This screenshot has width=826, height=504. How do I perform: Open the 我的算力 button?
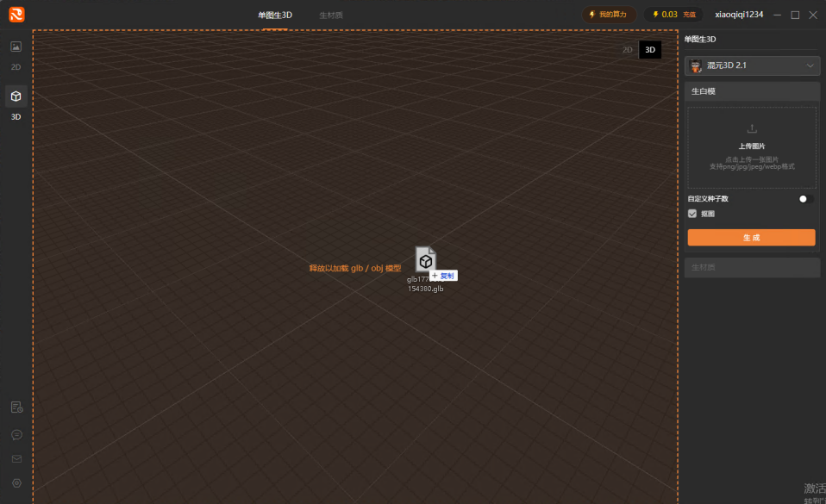pos(609,15)
